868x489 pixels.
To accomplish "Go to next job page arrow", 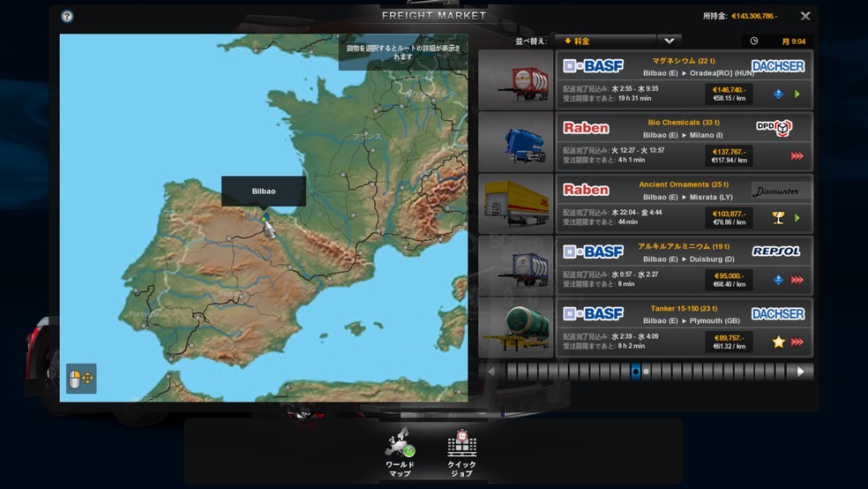I will pyautogui.click(x=801, y=372).
